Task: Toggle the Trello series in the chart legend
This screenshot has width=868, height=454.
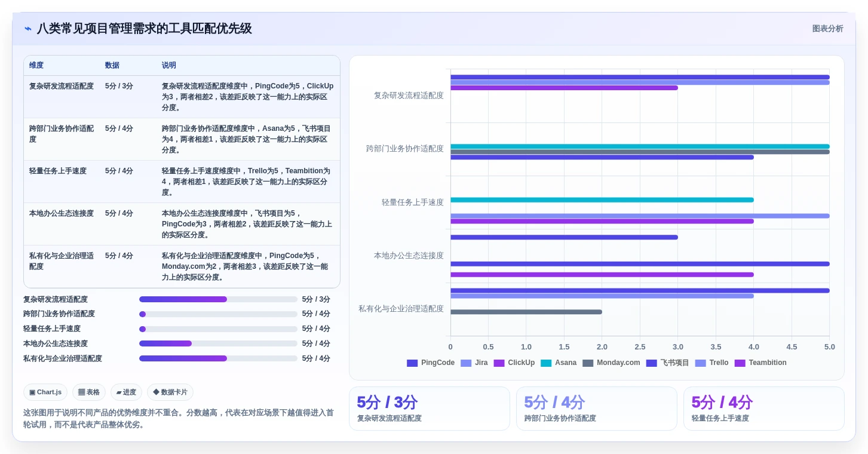Action: [711, 363]
